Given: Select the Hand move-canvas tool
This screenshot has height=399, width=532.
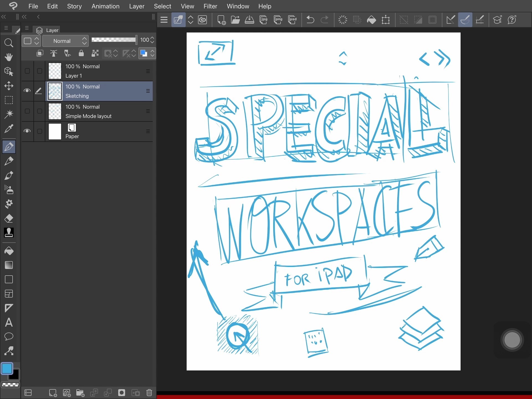Looking at the screenshot, I should tap(9, 57).
